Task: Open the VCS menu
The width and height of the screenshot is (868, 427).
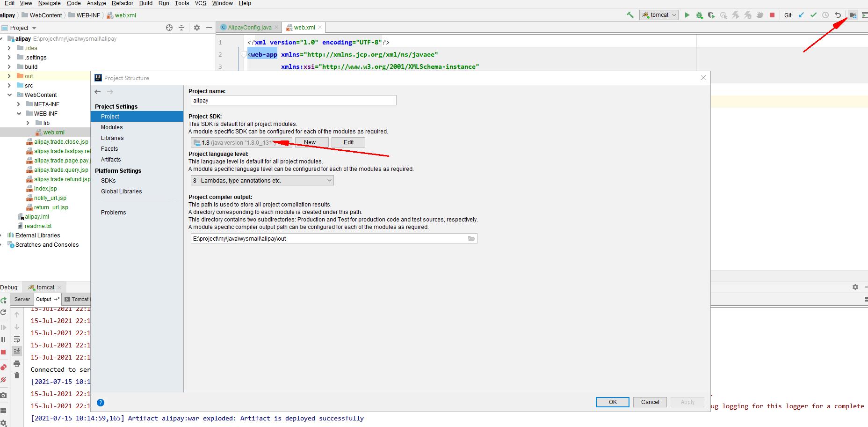Action: 201,3
